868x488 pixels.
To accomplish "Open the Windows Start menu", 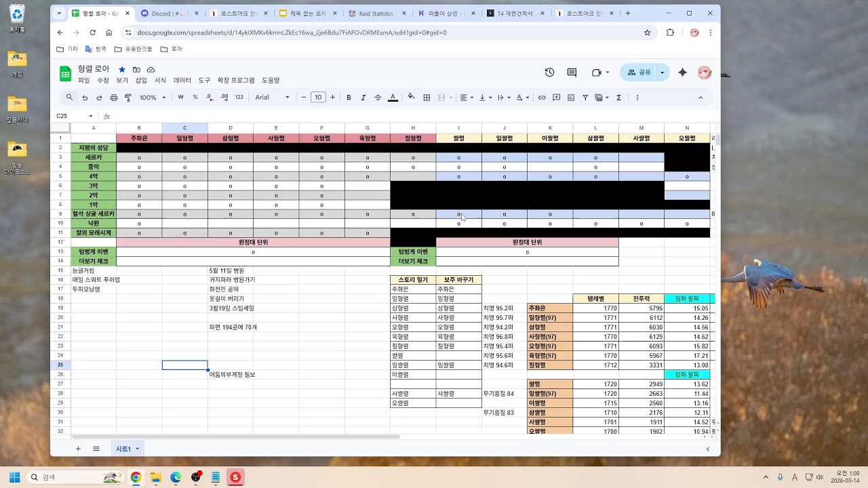I will tap(14, 477).
